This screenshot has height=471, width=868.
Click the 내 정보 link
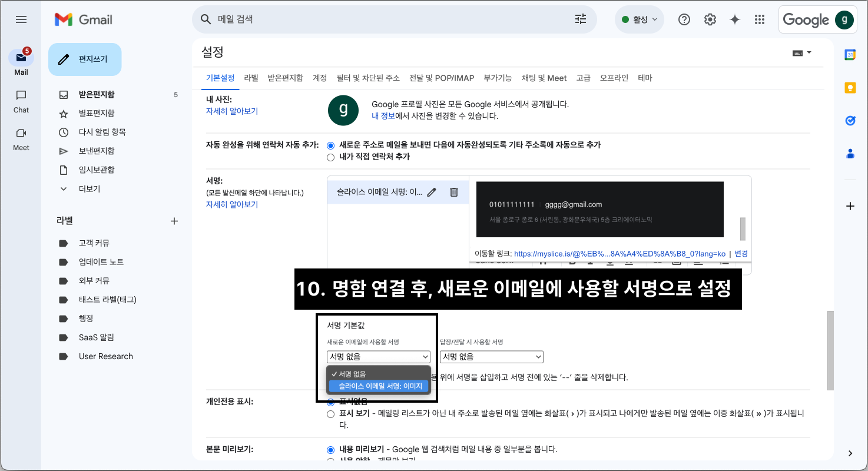[x=383, y=116]
